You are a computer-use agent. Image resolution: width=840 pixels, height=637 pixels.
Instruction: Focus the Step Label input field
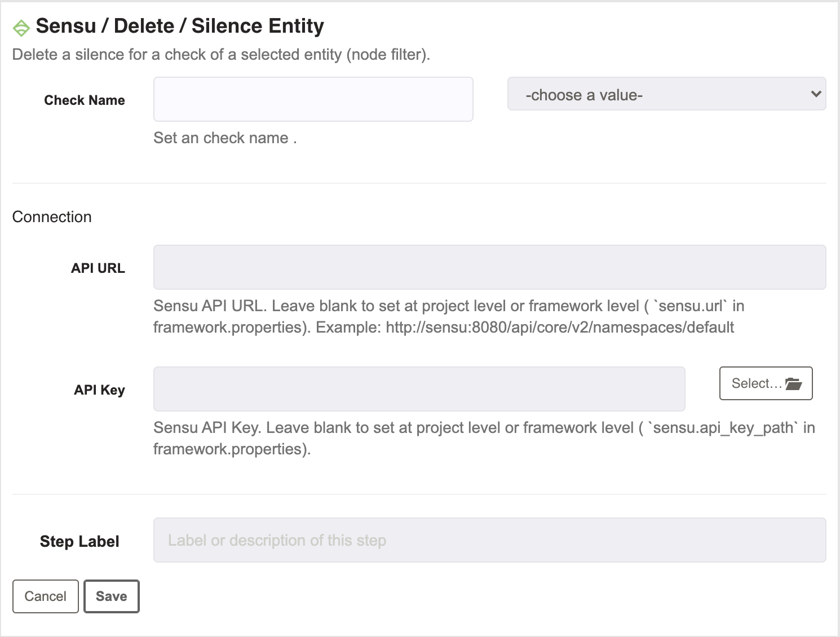pyautogui.click(x=489, y=540)
